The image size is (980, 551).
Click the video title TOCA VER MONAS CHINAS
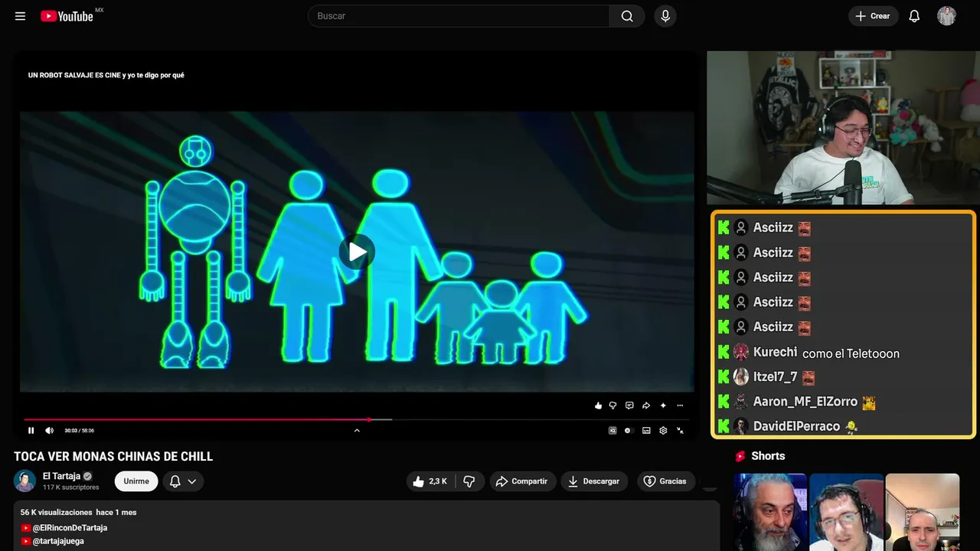(113, 457)
